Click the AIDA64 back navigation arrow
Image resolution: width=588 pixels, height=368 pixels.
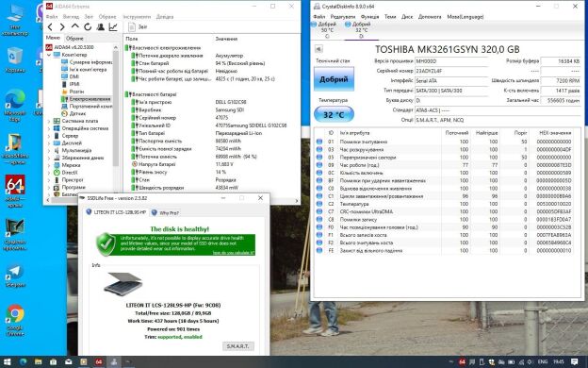[50, 27]
